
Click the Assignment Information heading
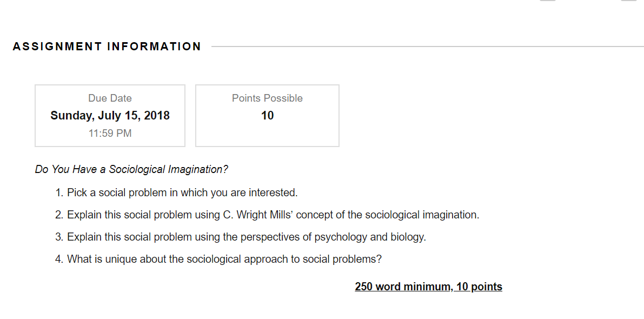click(107, 46)
